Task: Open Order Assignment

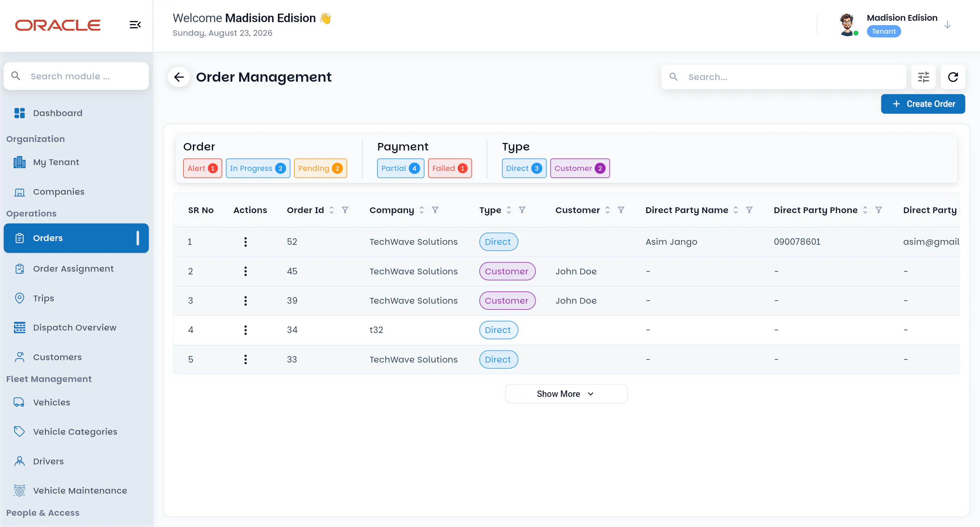Action: 76,269
